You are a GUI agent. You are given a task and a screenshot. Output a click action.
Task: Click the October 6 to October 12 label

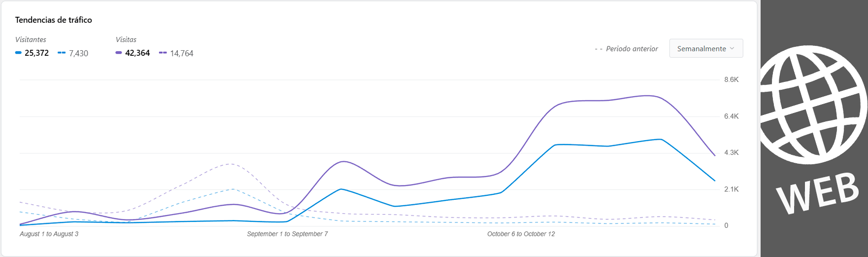point(521,234)
